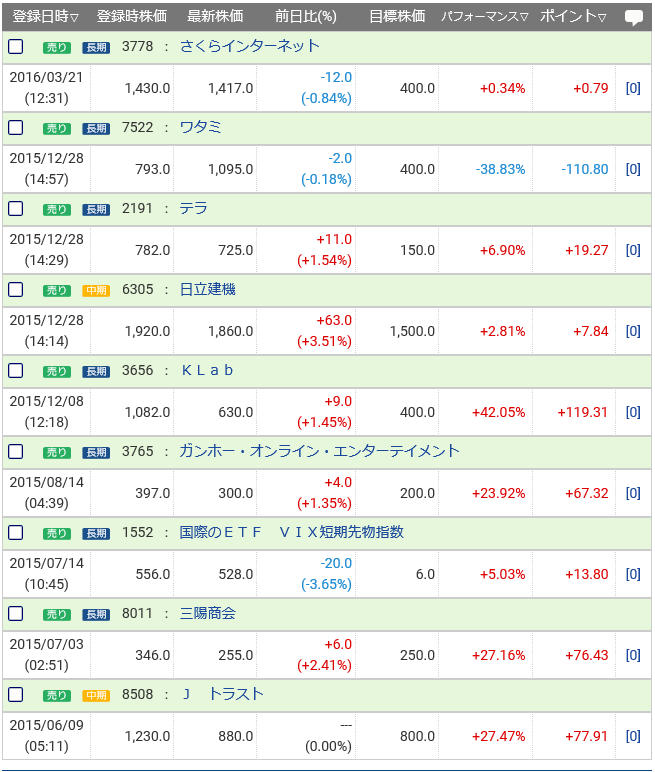Check the box beside Jトラスト

coord(15,694)
